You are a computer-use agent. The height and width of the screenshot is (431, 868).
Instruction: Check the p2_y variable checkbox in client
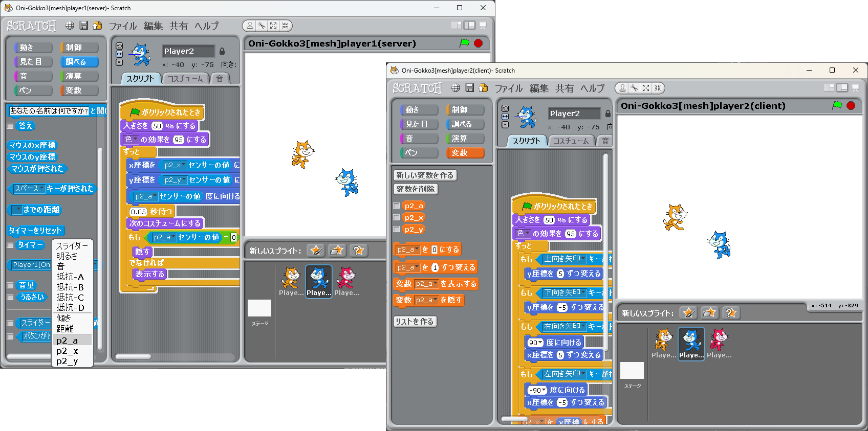point(397,229)
